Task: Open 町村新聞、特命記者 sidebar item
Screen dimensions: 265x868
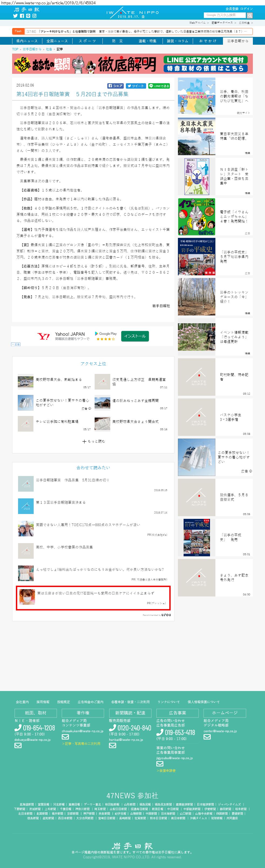Action: pyautogui.click(x=215, y=377)
